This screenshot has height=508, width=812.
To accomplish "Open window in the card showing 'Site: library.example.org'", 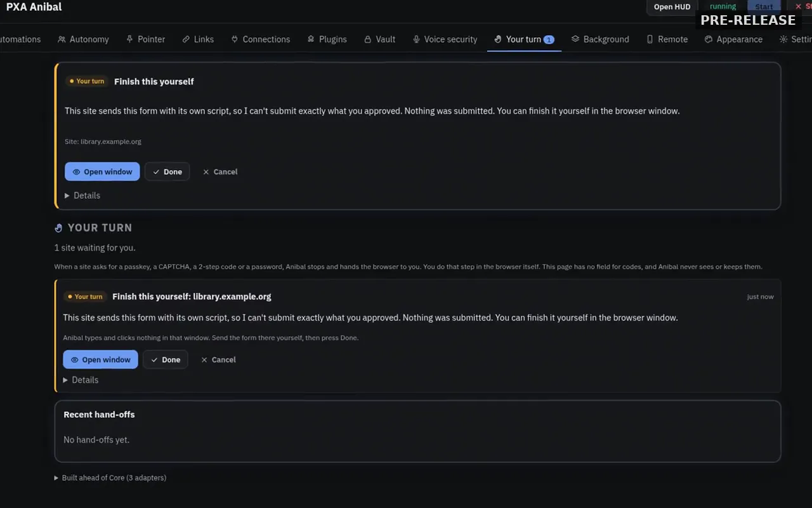I will coord(102,171).
